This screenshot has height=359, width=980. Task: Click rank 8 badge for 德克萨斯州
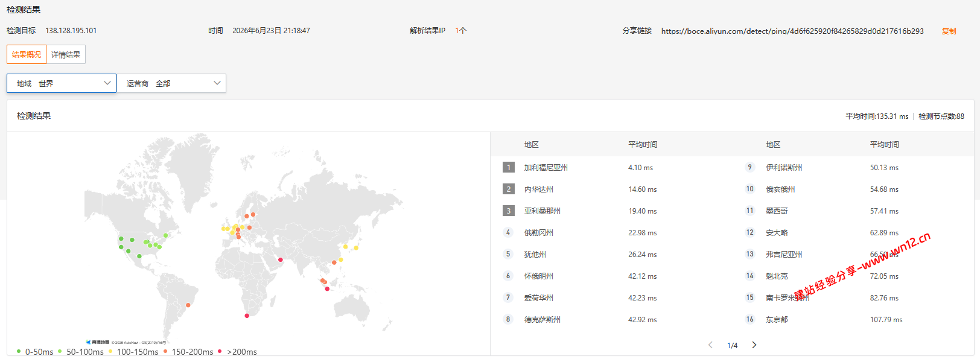[x=508, y=319]
